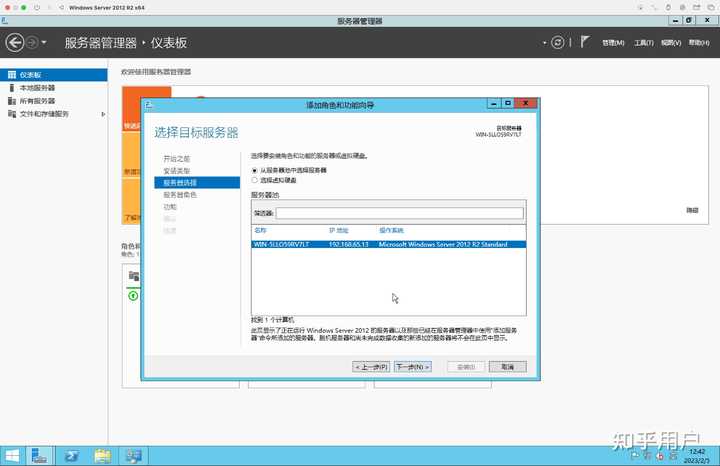The image size is (720, 466).
Task: Open the small dropdown arrow left of refresh
Action: [545, 43]
